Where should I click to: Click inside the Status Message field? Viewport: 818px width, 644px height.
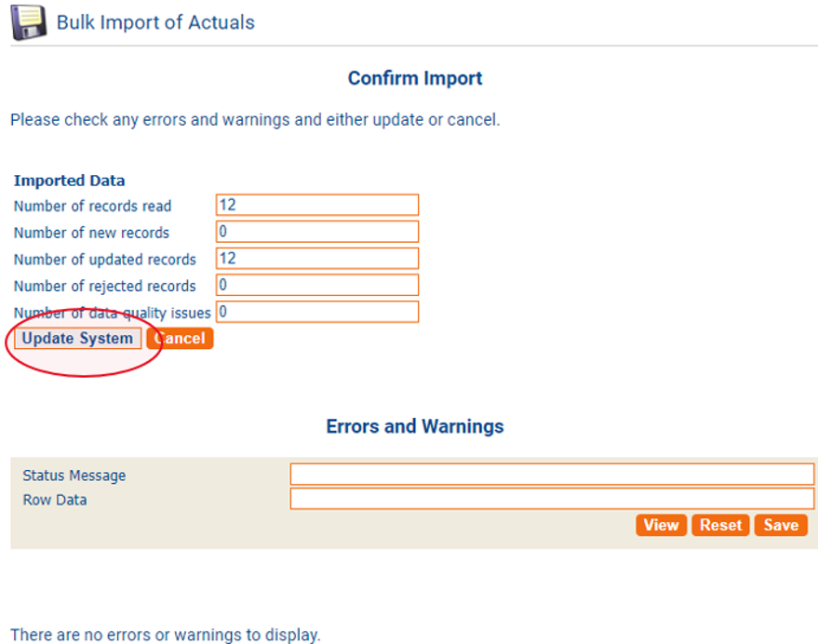pos(551,475)
